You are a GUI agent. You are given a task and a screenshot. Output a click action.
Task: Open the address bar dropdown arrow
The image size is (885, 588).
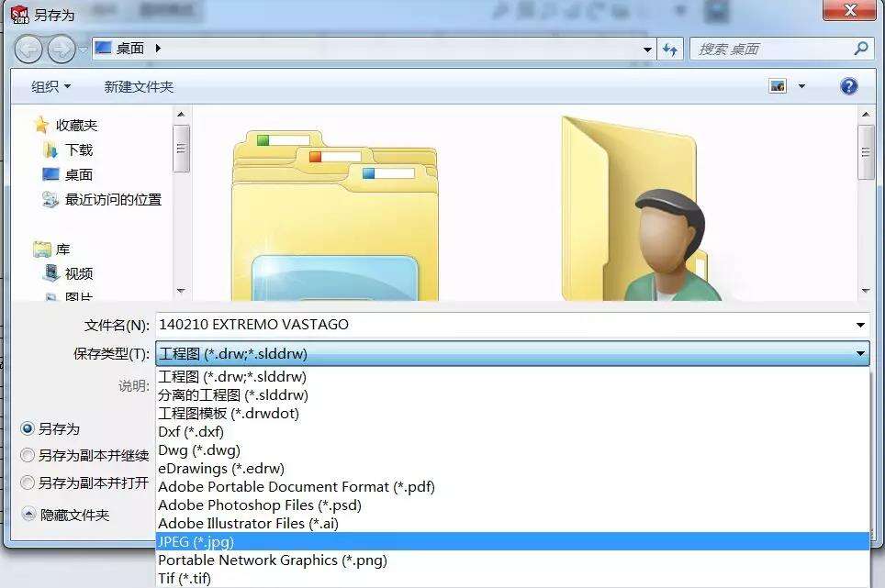pyautogui.click(x=648, y=48)
